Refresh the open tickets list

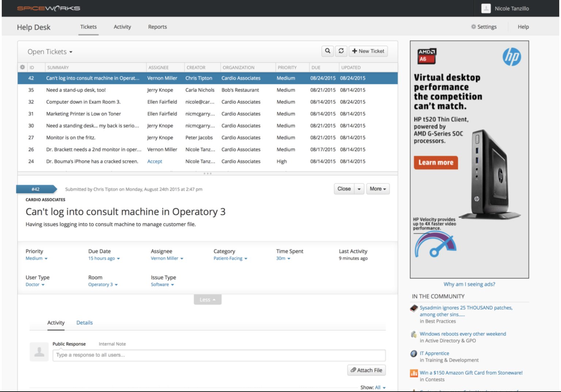coord(341,51)
